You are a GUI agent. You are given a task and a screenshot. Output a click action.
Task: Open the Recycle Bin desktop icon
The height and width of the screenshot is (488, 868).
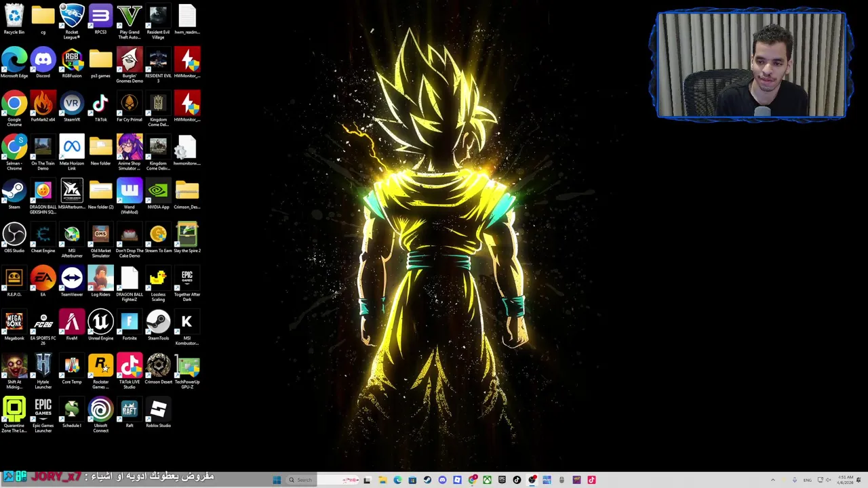tap(14, 19)
